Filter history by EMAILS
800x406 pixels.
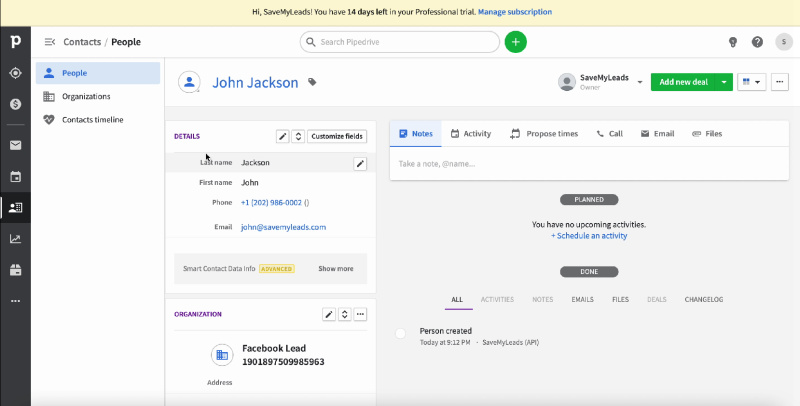click(x=582, y=300)
